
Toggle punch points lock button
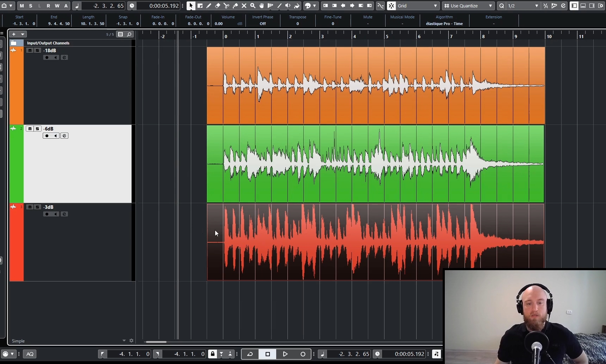click(212, 354)
